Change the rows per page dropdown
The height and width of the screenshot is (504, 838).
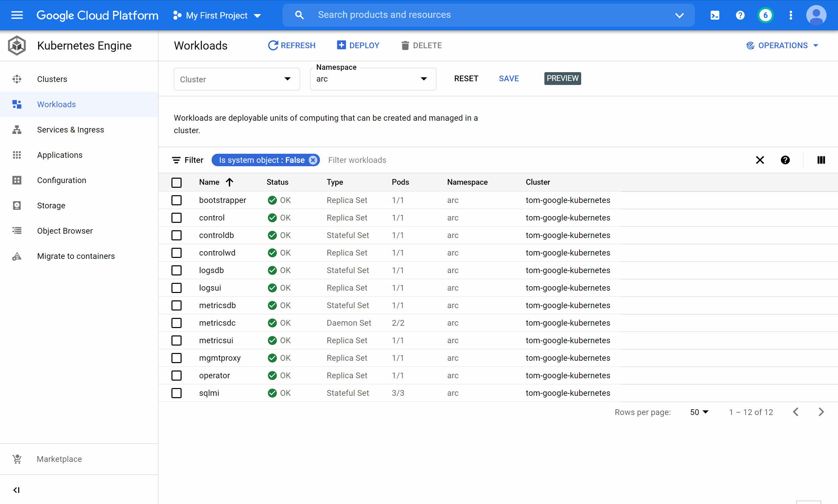coord(699,412)
